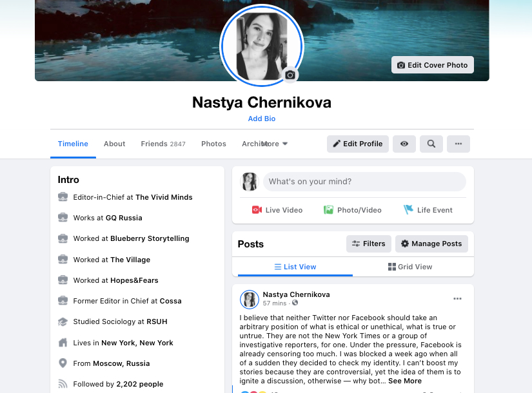
Task: Click the post author name Nastya Chernikova
Action: (296, 294)
